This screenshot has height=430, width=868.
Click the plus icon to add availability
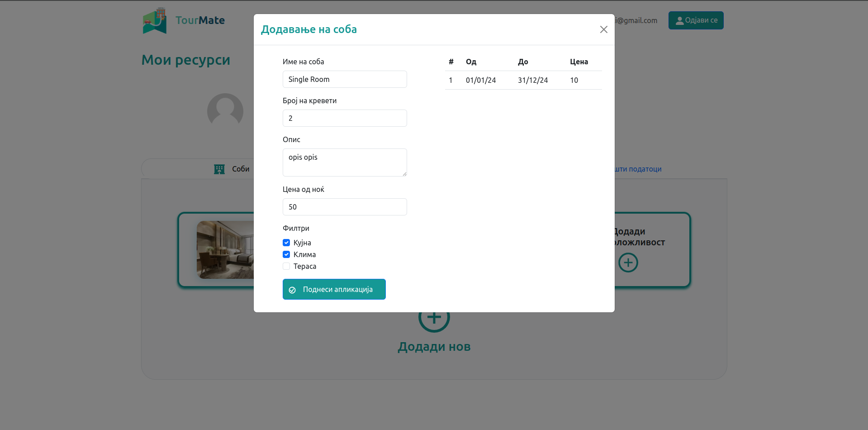[628, 263]
